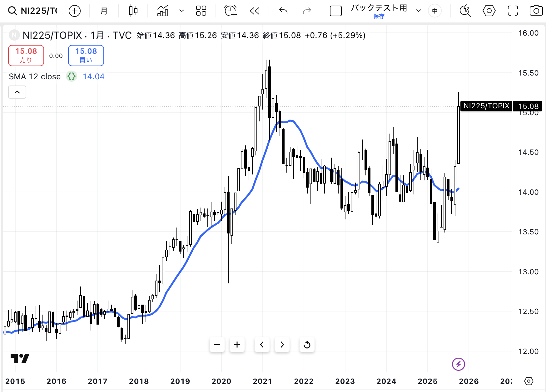Click the symbol search magnifier icon
Viewport: 546px width, 392px height.
pos(12,11)
